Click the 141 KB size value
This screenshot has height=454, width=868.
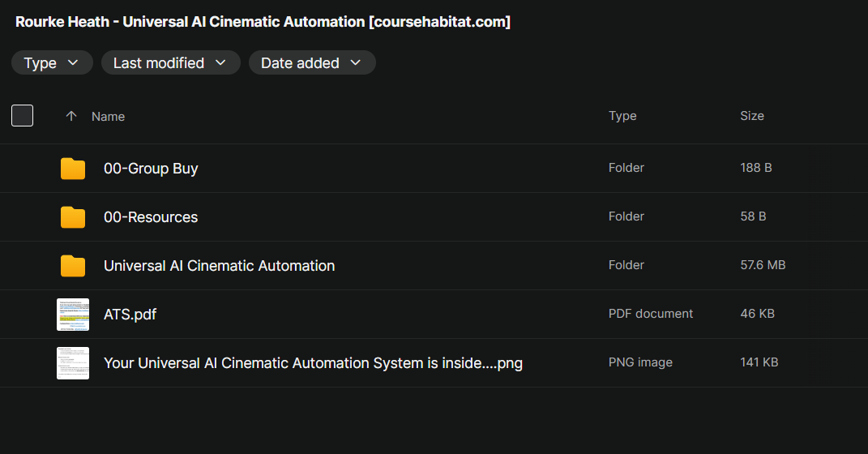tap(759, 362)
